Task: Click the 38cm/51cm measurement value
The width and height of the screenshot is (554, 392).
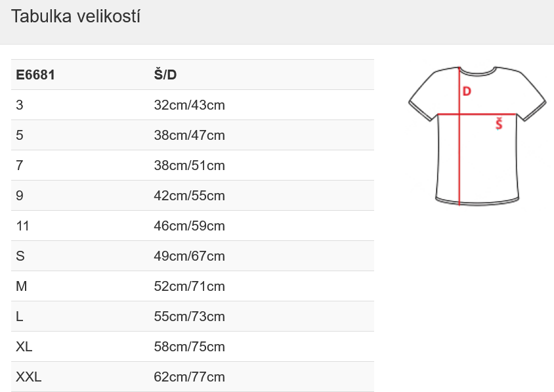Action: click(x=189, y=165)
